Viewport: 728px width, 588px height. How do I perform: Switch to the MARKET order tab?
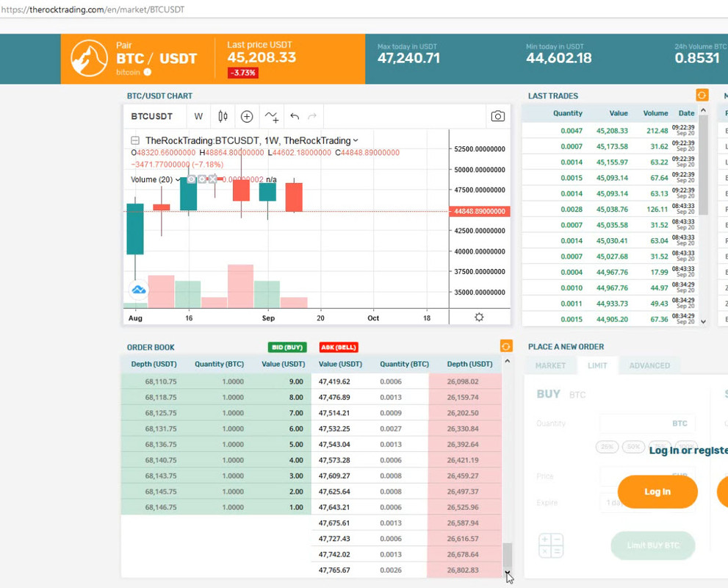pos(550,365)
